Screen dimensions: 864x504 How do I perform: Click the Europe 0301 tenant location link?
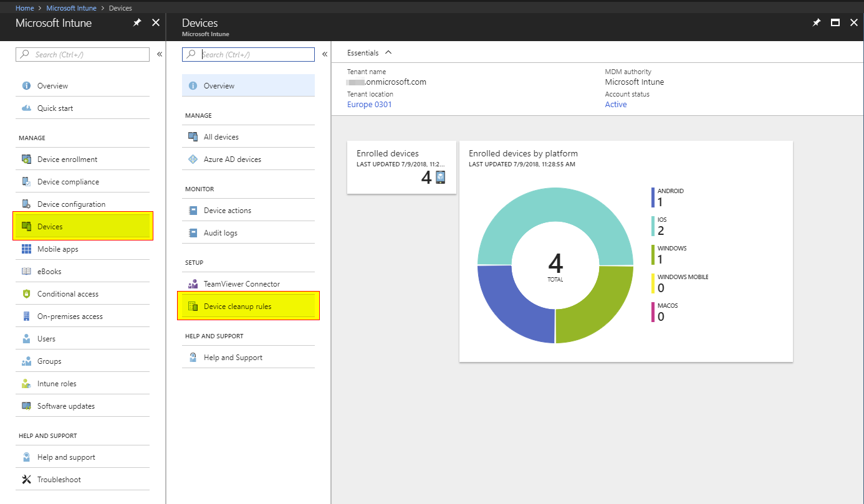369,105
